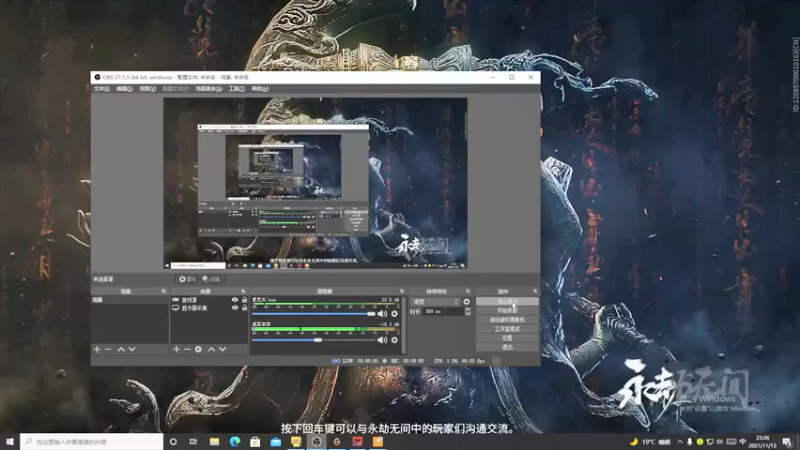Open source 滤镜 (Filters) button
Image resolution: width=800 pixels, height=450 pixels.
211,279
